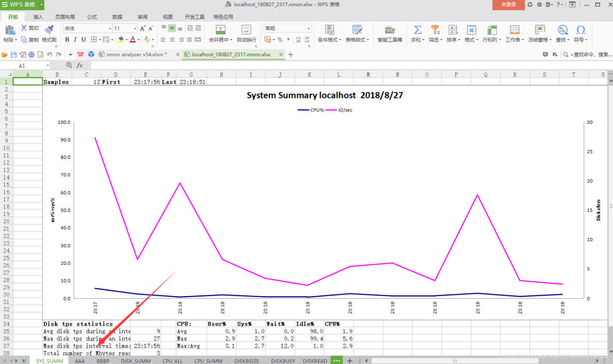Switch to the 数据 (Data) ribbon tab
Image resolution: width=613 pixels, height=364 pixels.
[117, 17]
